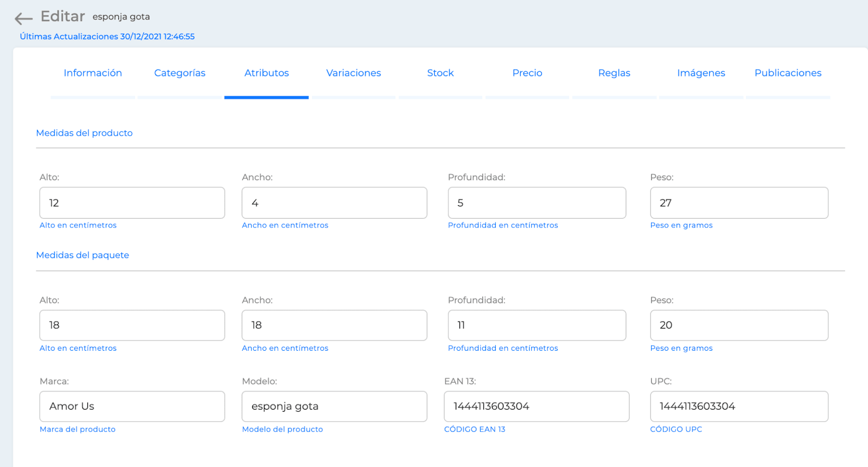Go to the Publicaciones tab
868x467 pixels.
788,73
